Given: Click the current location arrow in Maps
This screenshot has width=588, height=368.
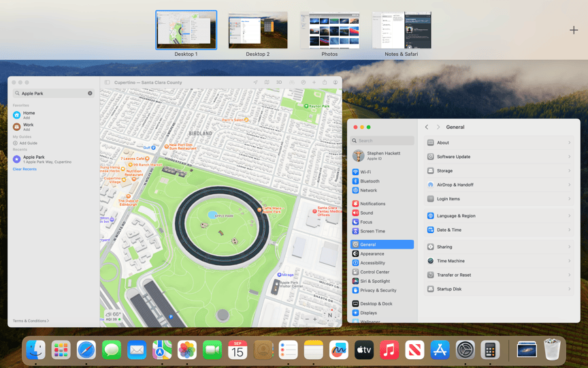Looking at the screenshot, I should click(255, 82).
